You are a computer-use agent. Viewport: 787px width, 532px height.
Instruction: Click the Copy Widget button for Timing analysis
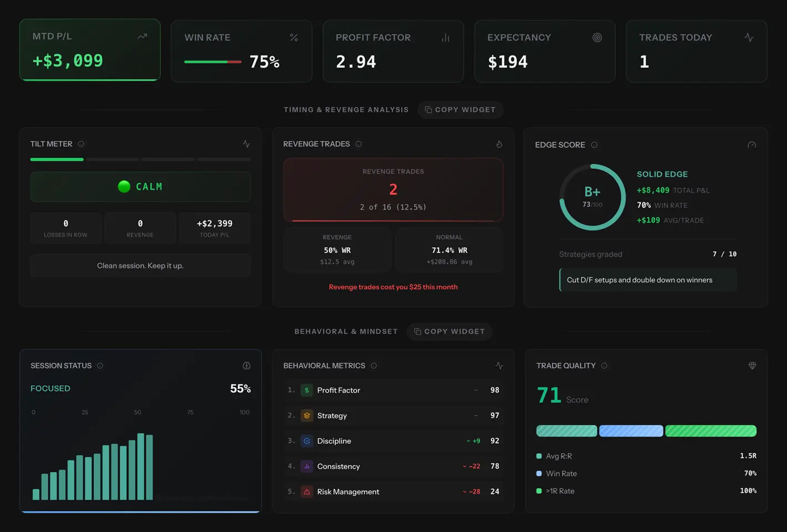(x=460, y=109)
